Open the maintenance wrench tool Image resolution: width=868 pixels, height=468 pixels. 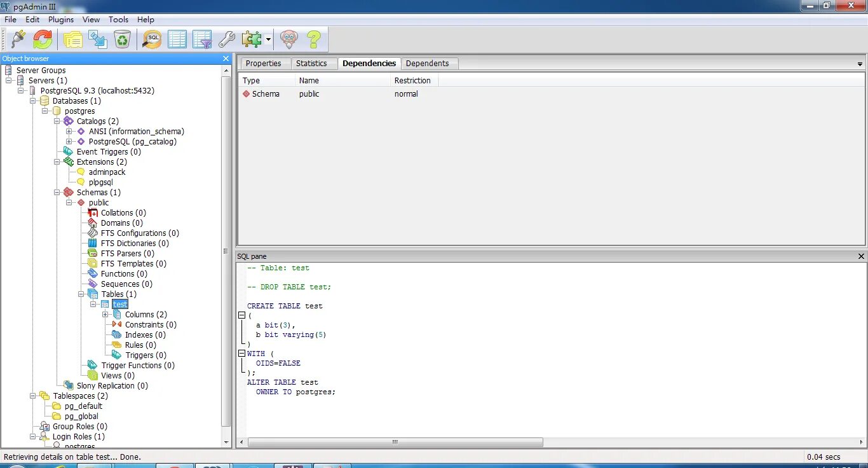coord(227,39)
